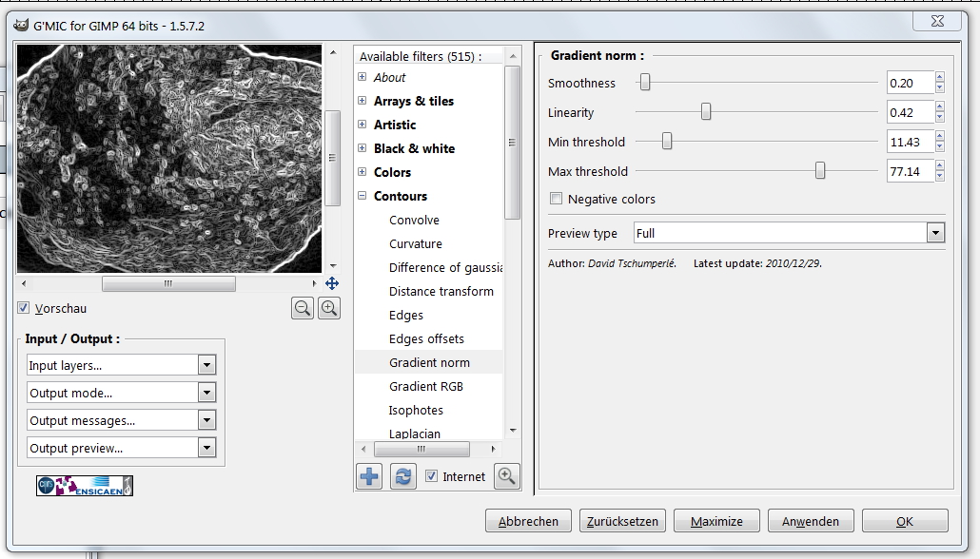Click the Max threshold slider handle
The image size is (980, 559).
pyautogui.click(x=820, y=170)
